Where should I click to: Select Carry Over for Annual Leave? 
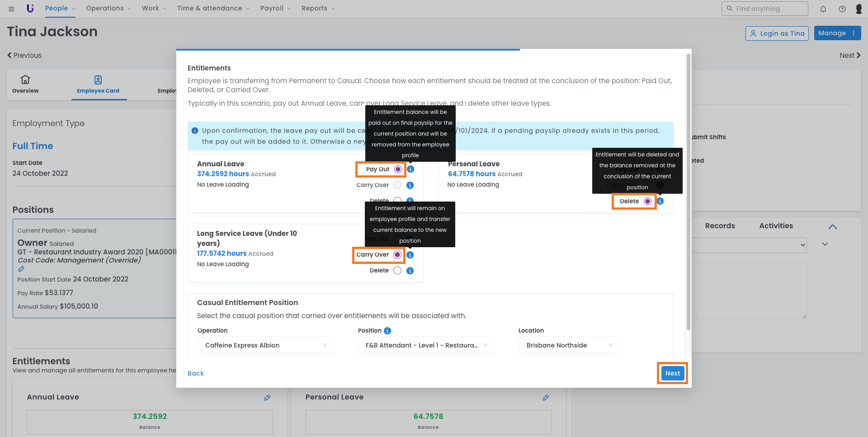coord(397,185)
